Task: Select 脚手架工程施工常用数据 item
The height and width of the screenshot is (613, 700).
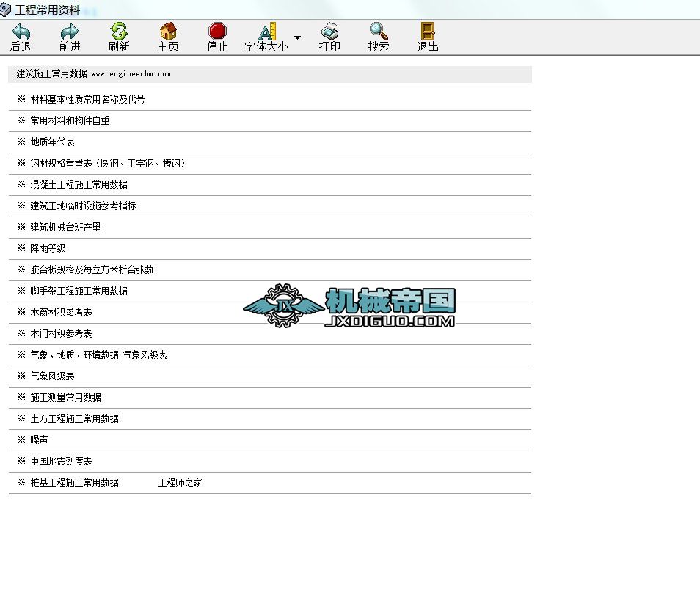Action: (x=79, y=291)
